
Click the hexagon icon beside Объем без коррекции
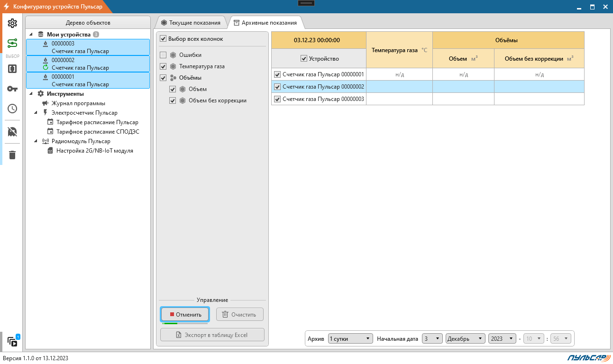tap(183, 100)
